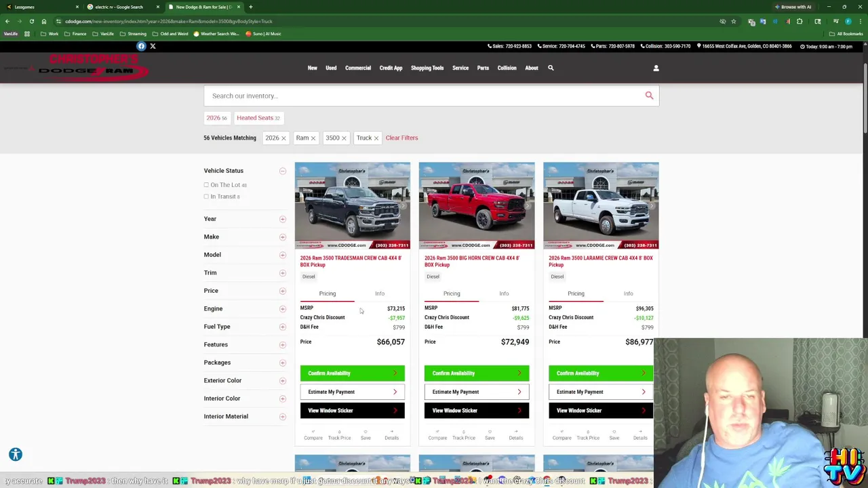The height and width of the screenshot is (488, 868).
Task: Open the dealership X (Twitter) icon
Action: [153, 46]
